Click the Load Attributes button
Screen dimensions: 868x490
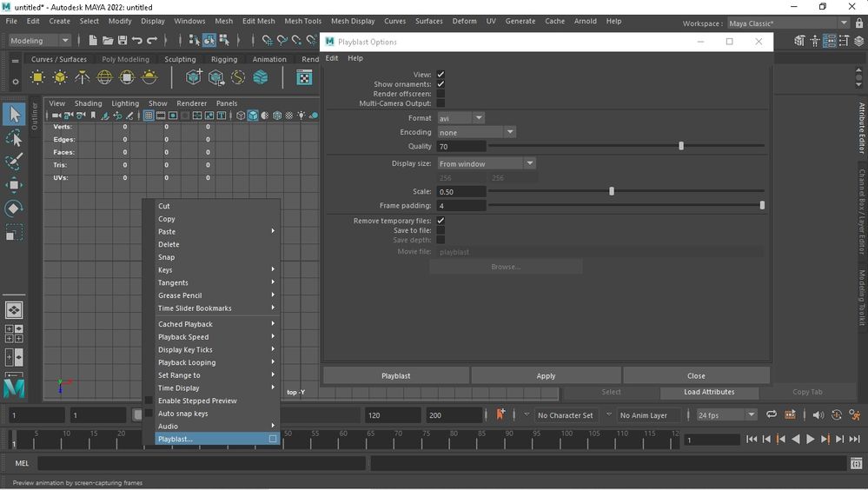coord(709,392)
